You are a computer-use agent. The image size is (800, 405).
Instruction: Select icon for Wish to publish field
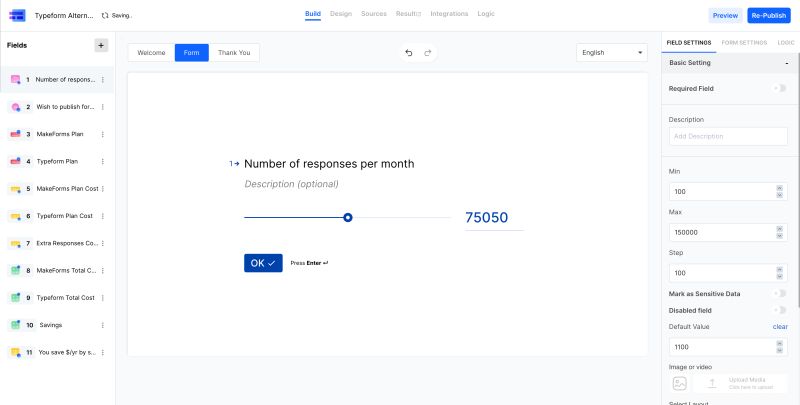point(15,107)
